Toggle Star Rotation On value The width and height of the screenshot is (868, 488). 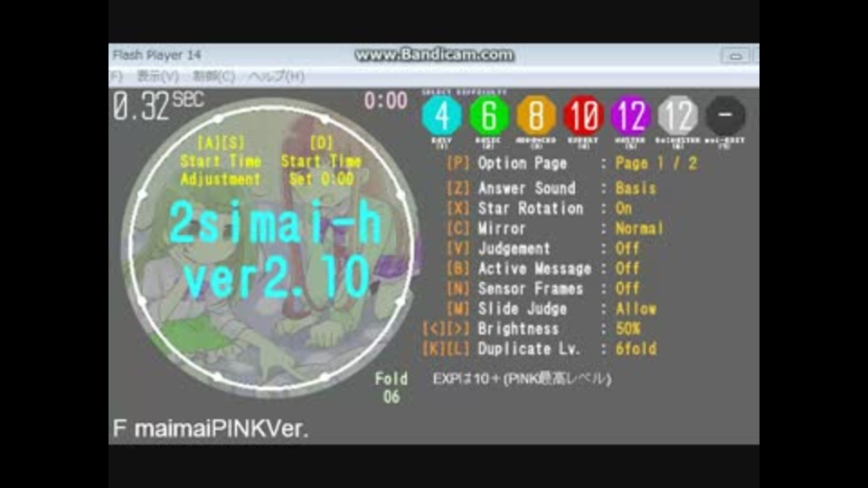(x=623, y=208)
